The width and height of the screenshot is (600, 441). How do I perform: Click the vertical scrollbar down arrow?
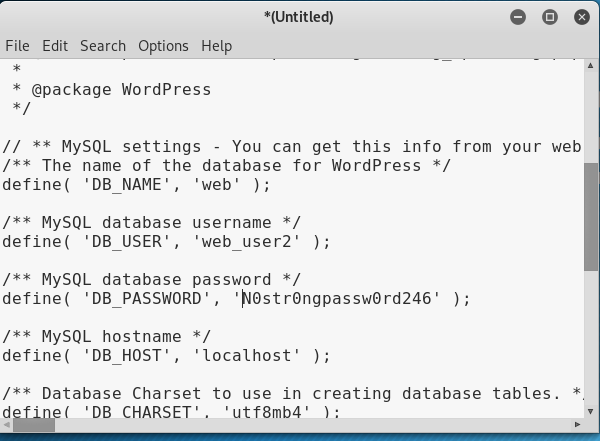tap(590, 412)
